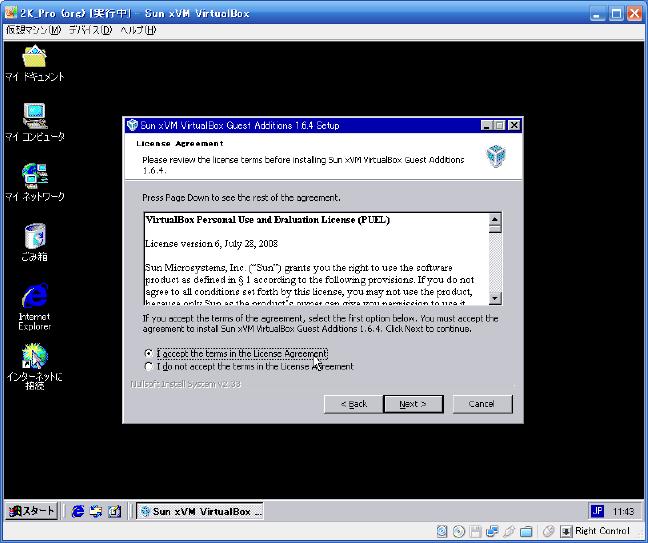This screenshot has width=648, height=543.
Task: Click the Next > button
Action: click(x=413, y=404)
